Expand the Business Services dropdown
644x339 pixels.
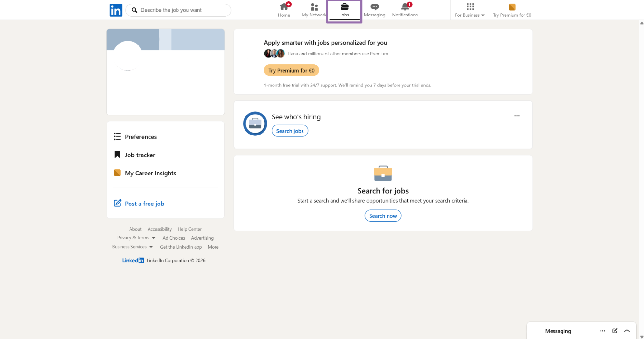tap(151, 247)
